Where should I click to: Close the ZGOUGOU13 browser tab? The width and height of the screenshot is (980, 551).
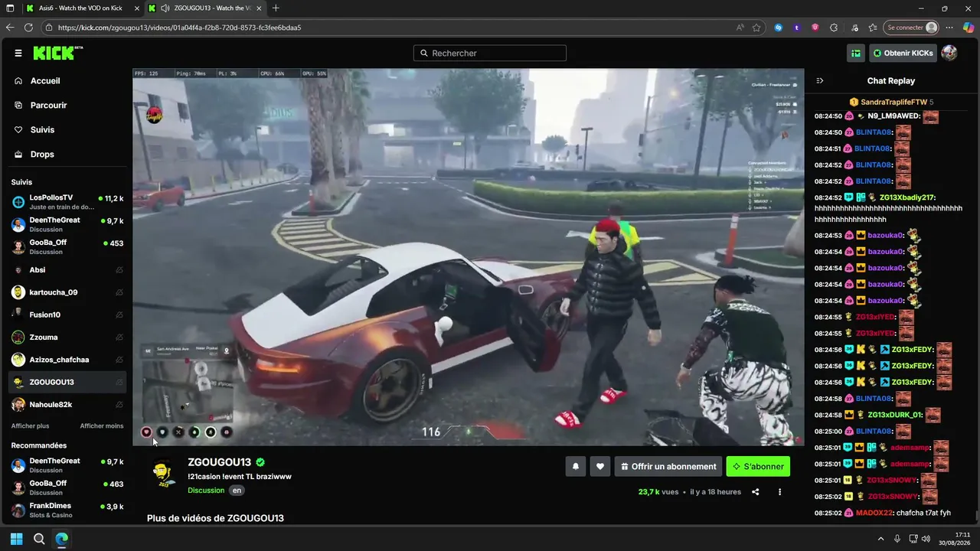pos(257,8)
